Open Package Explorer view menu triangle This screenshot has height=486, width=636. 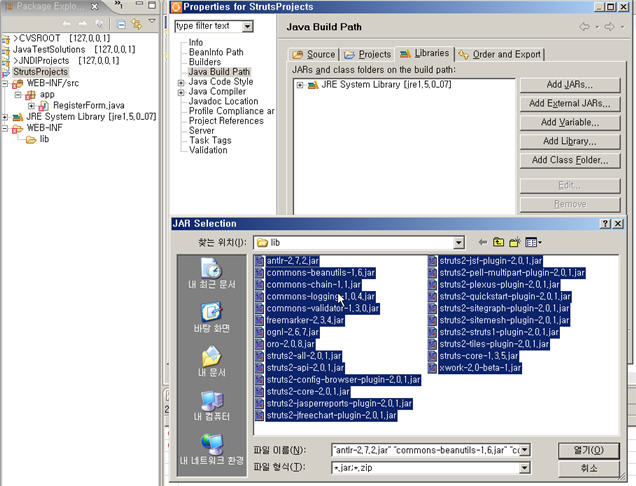152,21
